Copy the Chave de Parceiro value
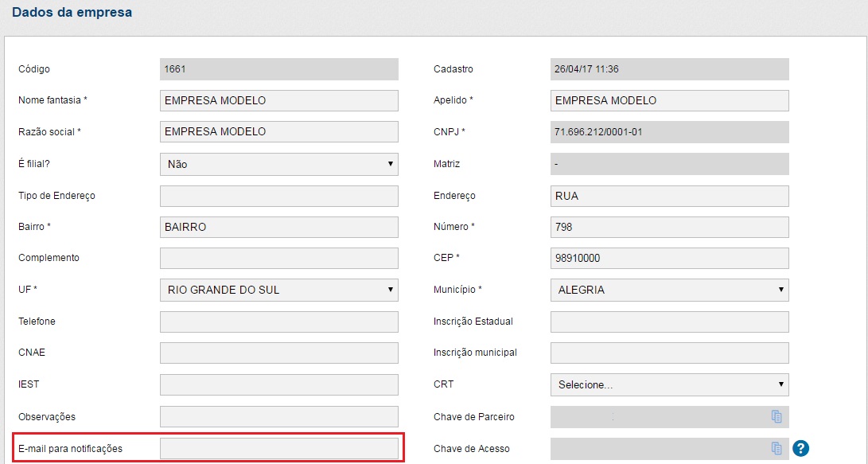The width and height of the screenshot is (868, 464). [777, 416]
